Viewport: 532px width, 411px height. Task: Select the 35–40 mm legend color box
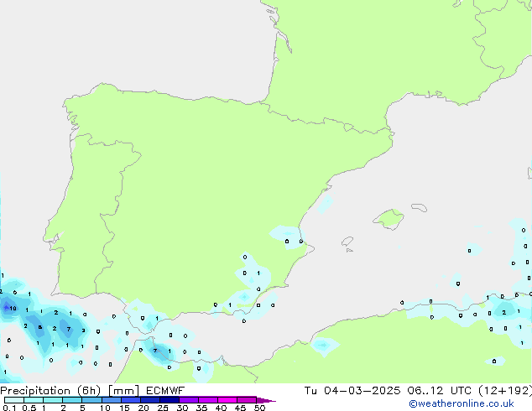pyautogui.click(x=208, y=400)
